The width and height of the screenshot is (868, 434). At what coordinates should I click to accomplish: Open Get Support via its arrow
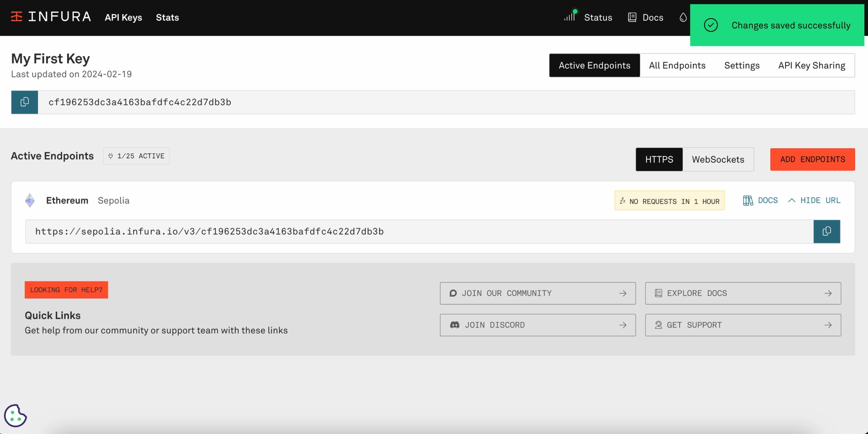click(x=828, y=325)
